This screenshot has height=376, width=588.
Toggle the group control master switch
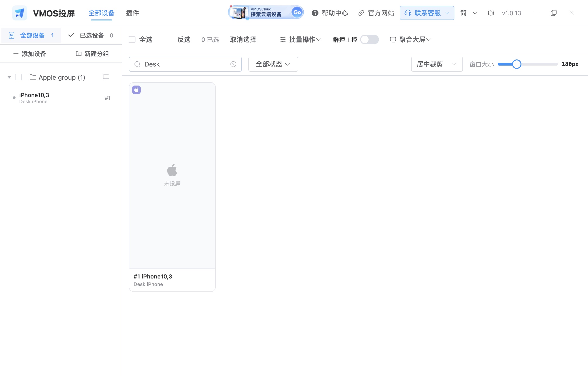pos(369,39)
